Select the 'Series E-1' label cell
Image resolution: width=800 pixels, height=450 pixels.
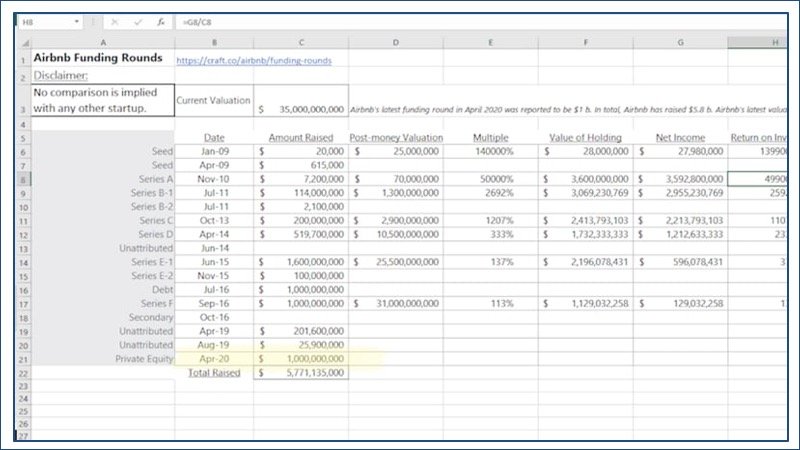(103, 262)
